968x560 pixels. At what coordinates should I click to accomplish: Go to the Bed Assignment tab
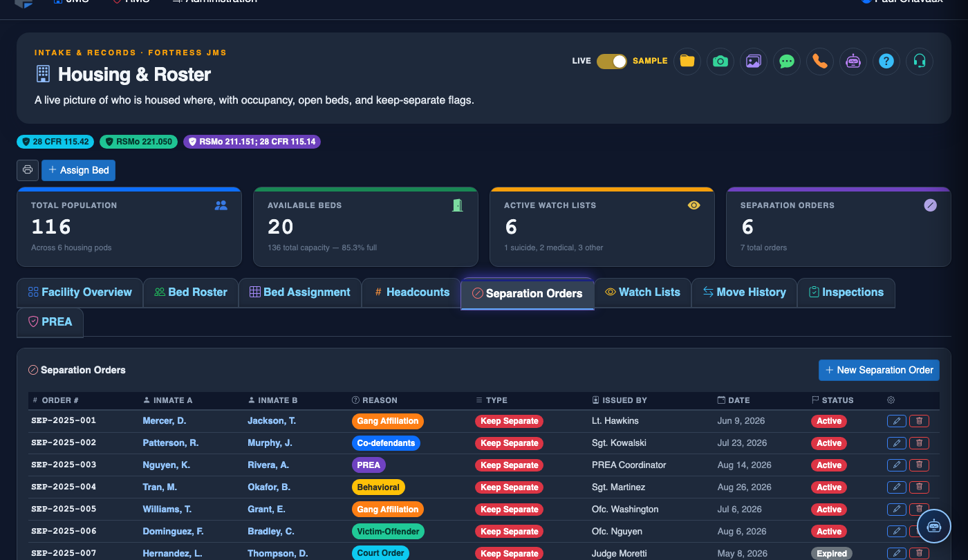[x=300, y=292]
